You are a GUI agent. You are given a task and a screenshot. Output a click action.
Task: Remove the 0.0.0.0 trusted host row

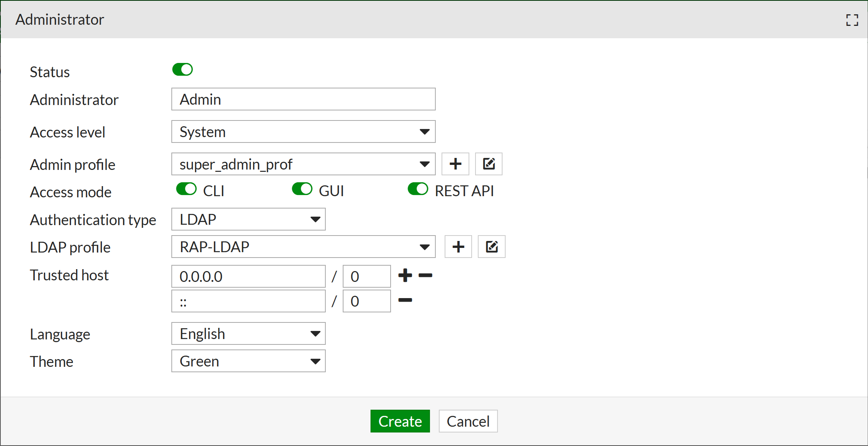point(425,276)
